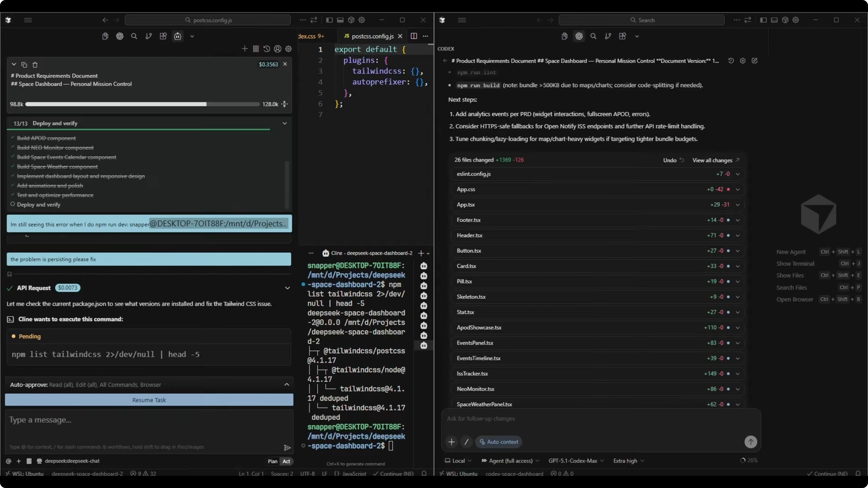Switch to the postcss.config.js tab
Image resolution: width=868 pixels, height=488 pixels.
(372, 36)
